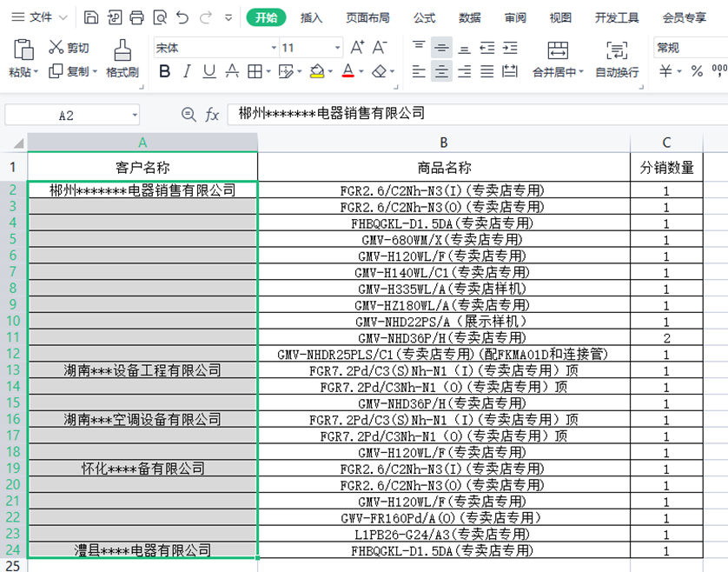Click the Print icon in quick toolbar
The height and width of the screenshot is (572, 728).
[x=136, y=17]
